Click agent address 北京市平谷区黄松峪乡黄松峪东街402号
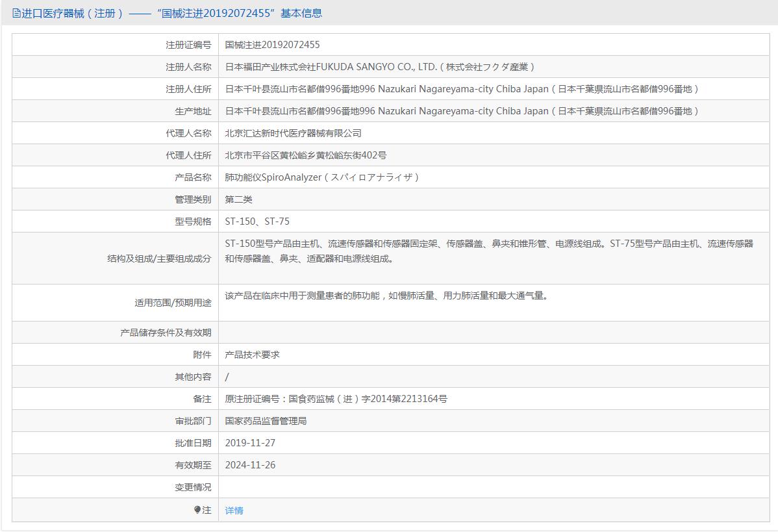The width and height of the screenshot is (778, 532). 306,155
